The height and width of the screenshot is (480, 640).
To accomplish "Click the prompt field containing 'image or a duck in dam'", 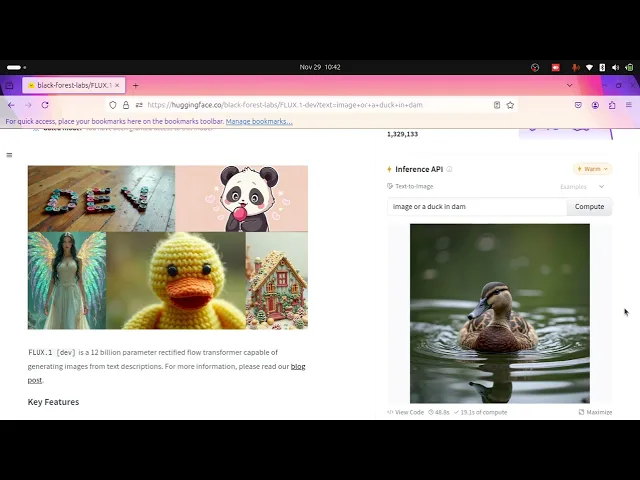I will (477, 207).
